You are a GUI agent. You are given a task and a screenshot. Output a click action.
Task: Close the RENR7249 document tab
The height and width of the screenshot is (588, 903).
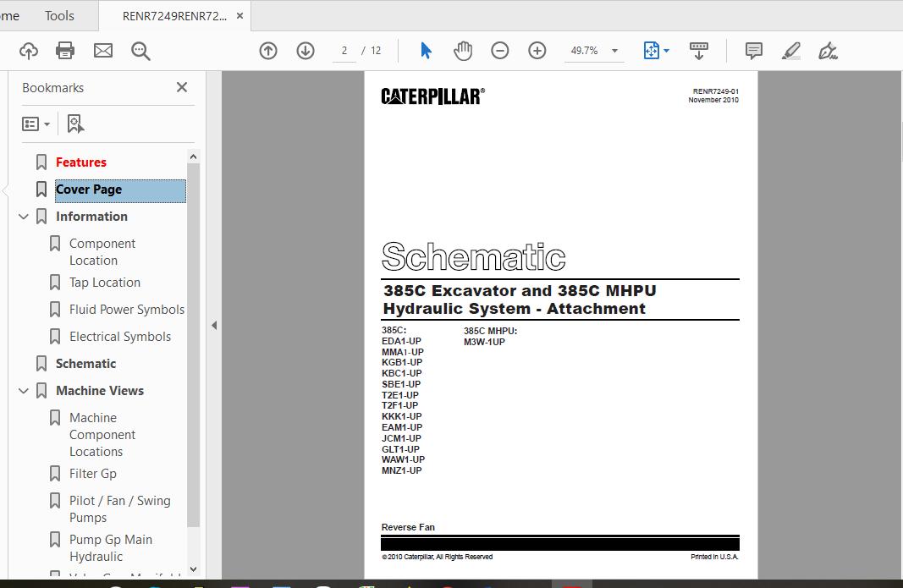coord(240,16)
